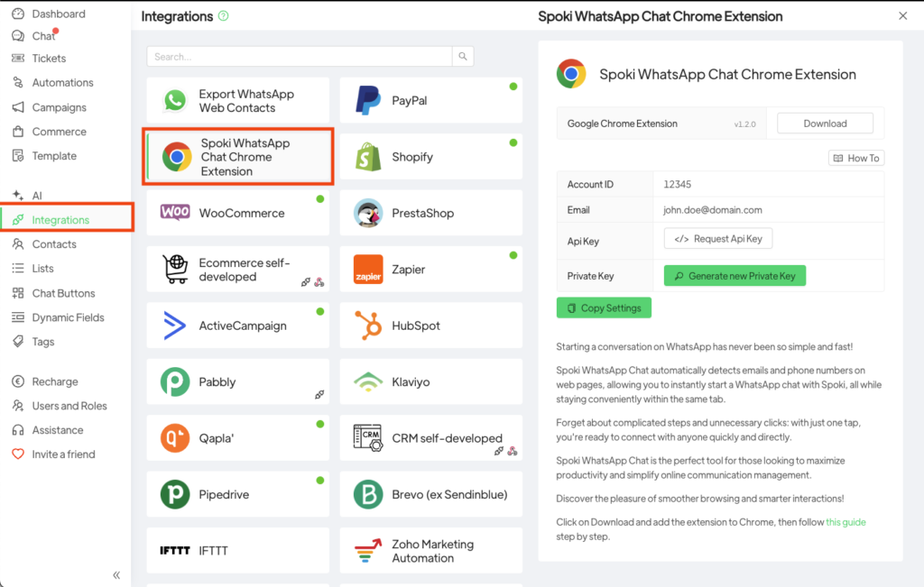Follow the 'this guide' link
The image size is (924, 587).
845,522
